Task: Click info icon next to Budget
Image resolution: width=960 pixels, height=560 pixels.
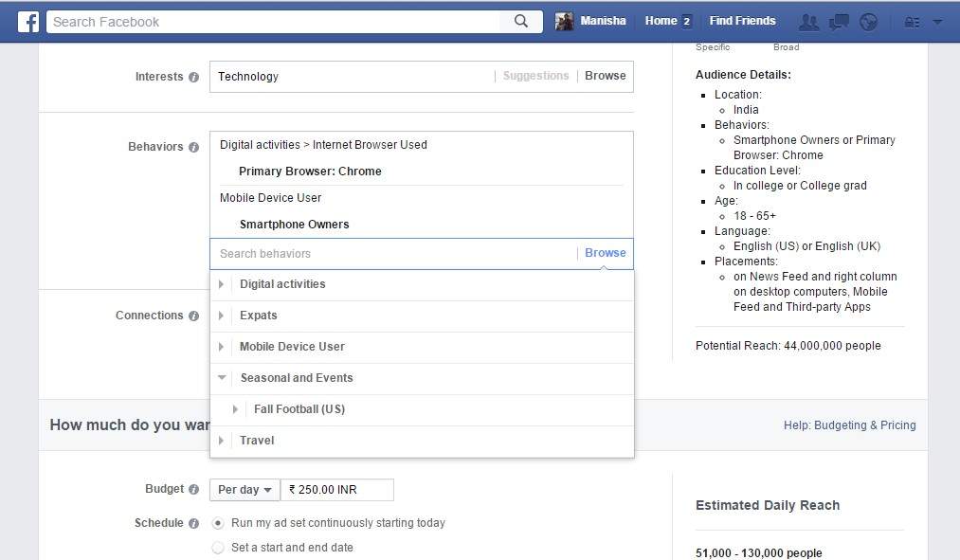Action: click(x=193, y=490)
